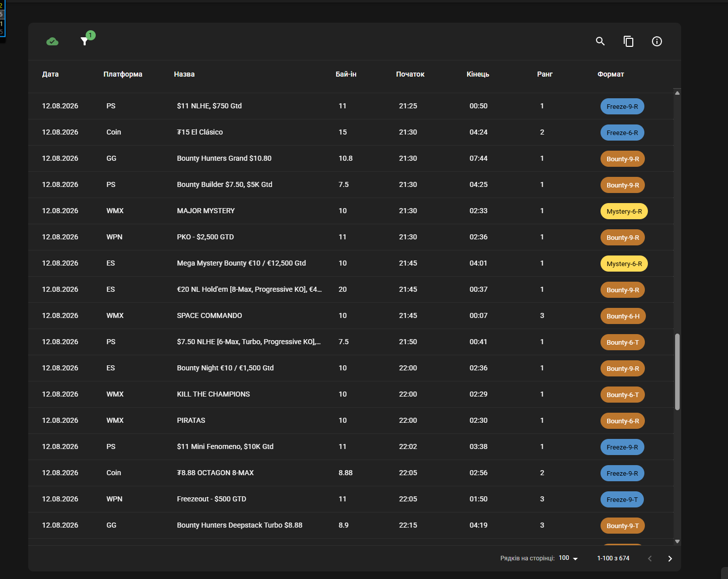Click the copy table icon
Viewport: 728px width, 579px height.
pyautogui.click(x=628, y=41)
